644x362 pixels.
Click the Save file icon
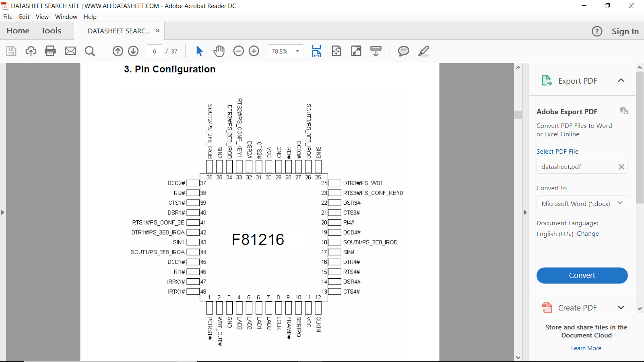pos(11,51)
